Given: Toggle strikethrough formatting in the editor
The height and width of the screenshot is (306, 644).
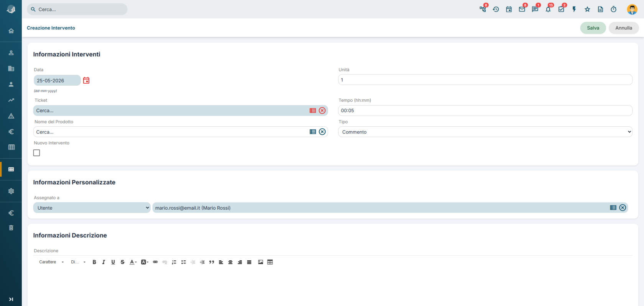Looking at the screenshot, I should (x=123, y=262).
